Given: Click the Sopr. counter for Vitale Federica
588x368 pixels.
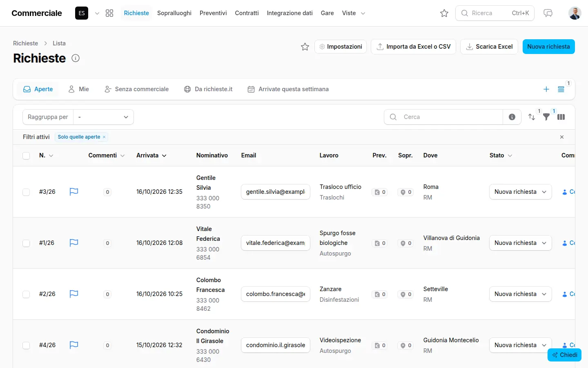Looking at the screenshot, I should [406, 243].
